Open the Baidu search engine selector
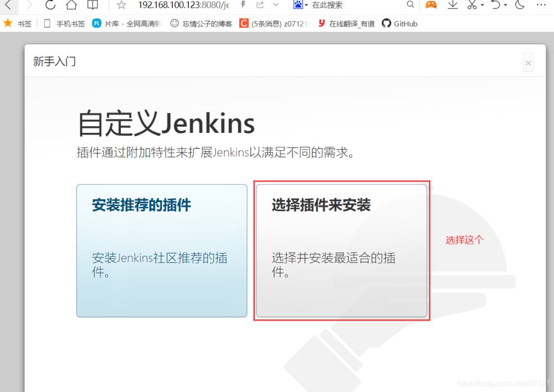 coord(300,4)
